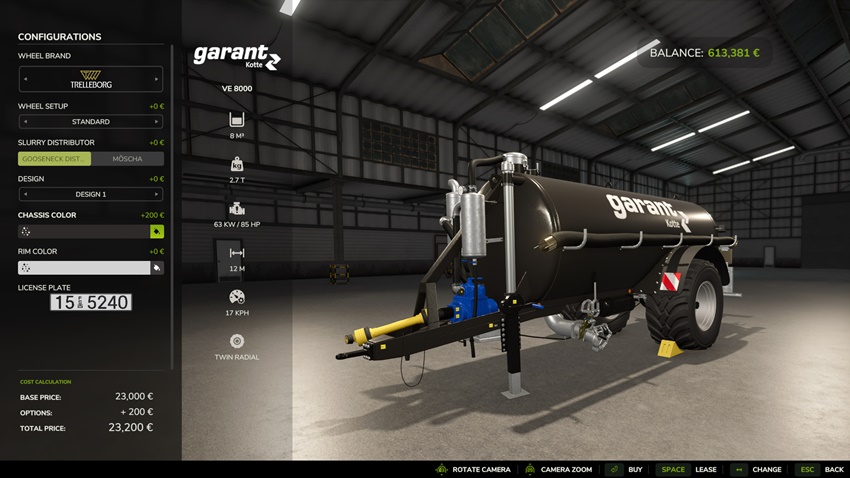Image resolution: width=850 pixels, height=478 pixels.
Task: Open chassis color picker green icon
Action: point(157,231)
